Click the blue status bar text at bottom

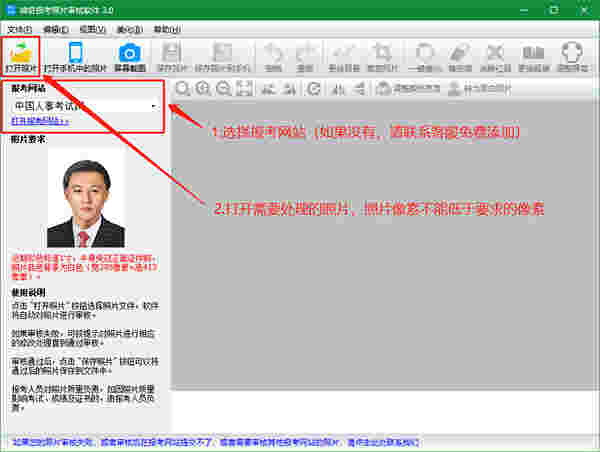pos(216,442)
